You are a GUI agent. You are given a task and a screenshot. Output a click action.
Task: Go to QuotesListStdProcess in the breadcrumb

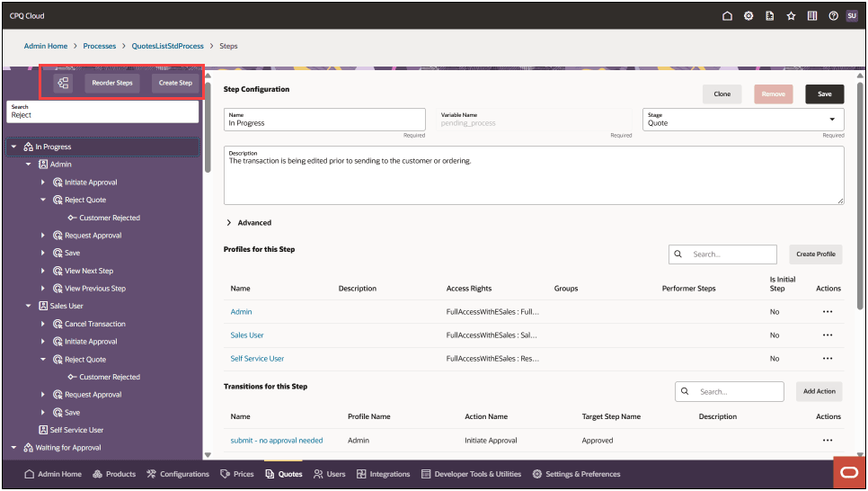tap(168, 46)
